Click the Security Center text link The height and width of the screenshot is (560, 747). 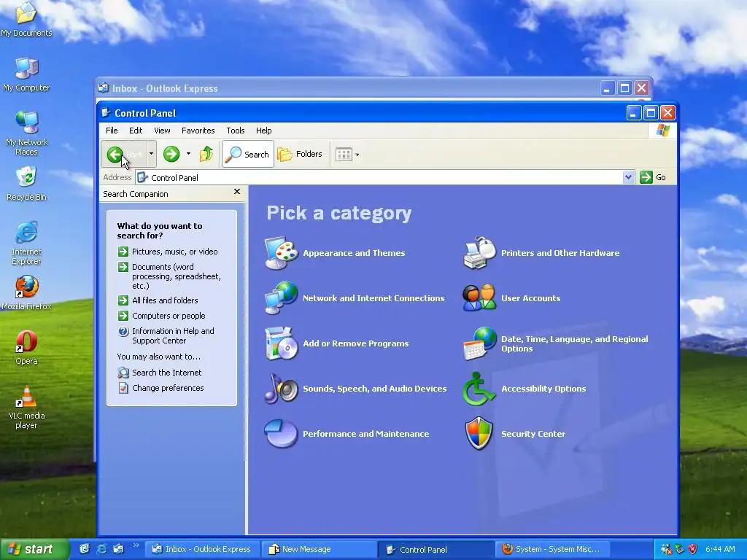click(x=533, y=434)
